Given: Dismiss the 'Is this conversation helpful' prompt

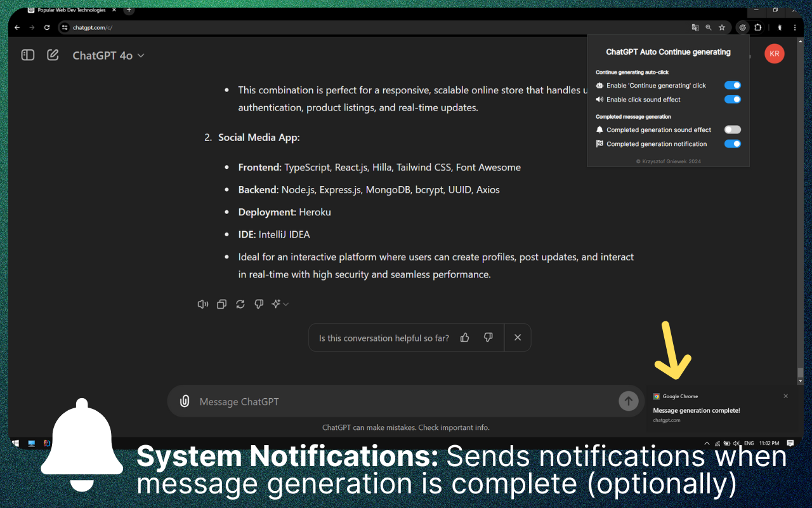Looking at the screenshot, I should pyautogui.click(x=518, y=338).
